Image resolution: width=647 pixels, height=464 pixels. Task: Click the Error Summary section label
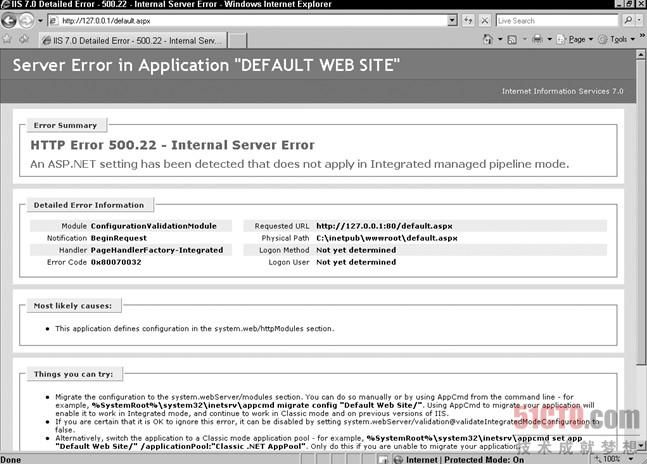pyautogui.click(x=65, y=125)
